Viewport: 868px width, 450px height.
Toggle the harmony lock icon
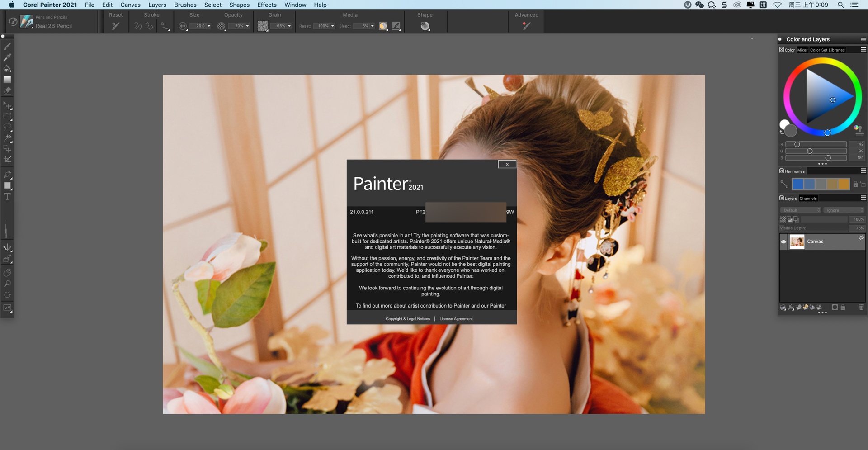click(855, 184)
